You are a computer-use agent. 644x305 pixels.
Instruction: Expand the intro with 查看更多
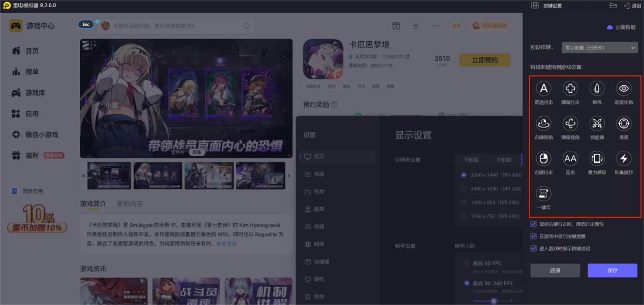point(226,244)
